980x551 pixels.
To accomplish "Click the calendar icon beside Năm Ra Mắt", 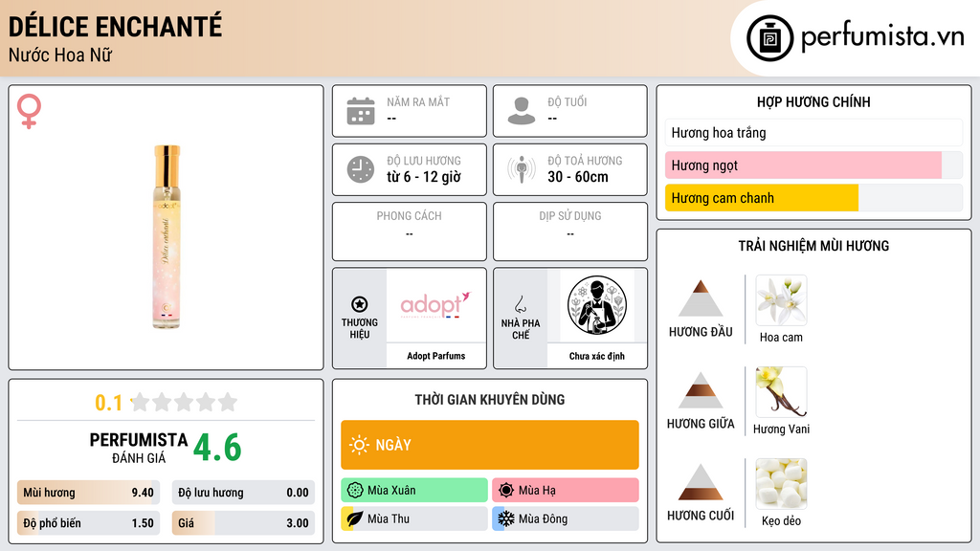I will coord(361,111).
